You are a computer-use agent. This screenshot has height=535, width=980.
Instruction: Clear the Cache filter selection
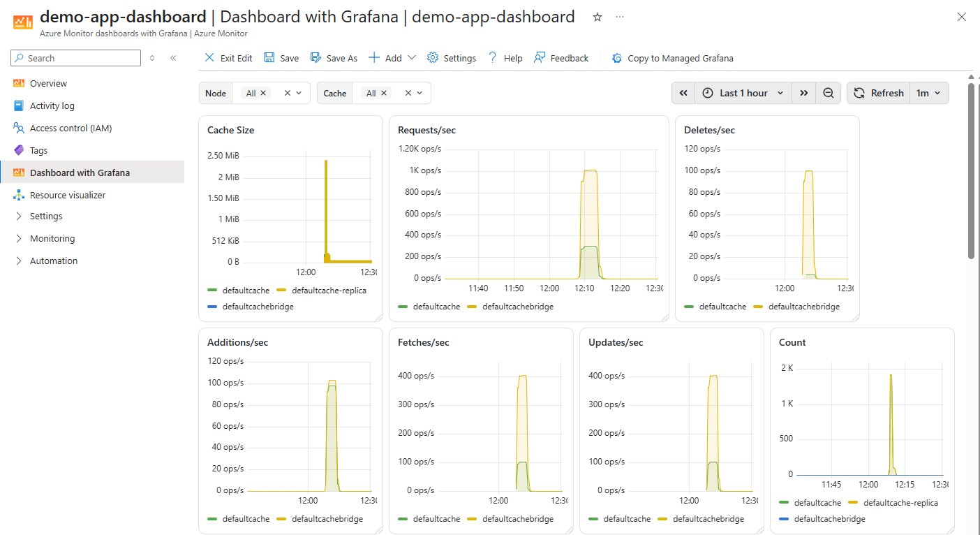(x=408, y=93)
